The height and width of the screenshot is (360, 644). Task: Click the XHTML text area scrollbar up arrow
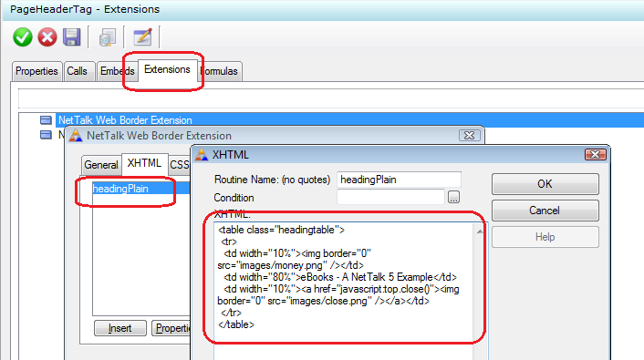click(479, 231)
